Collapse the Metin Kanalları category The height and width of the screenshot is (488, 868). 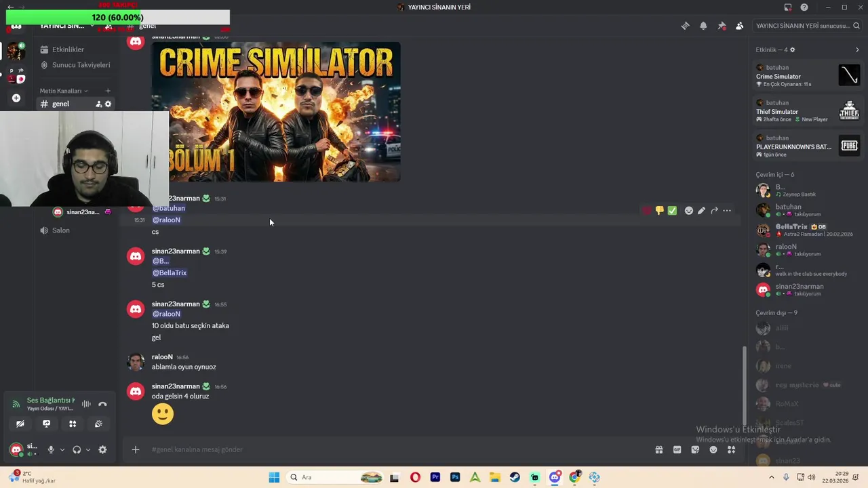click(x=64, y=91)
